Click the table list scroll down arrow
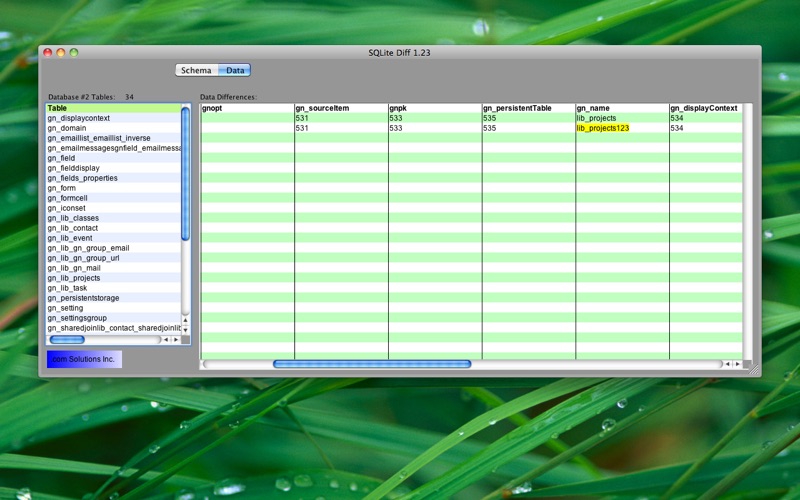Screen dimensions: 800x500 [186, 330]
